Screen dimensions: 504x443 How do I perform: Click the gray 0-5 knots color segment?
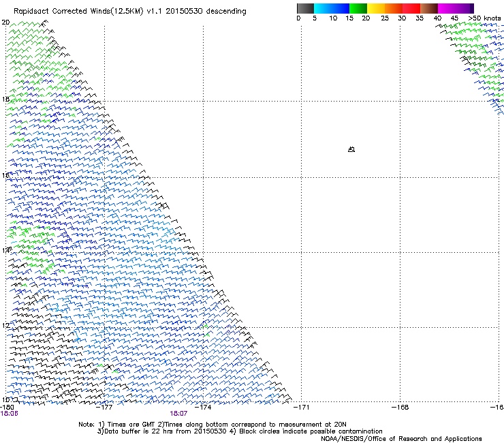click(305, 8)
